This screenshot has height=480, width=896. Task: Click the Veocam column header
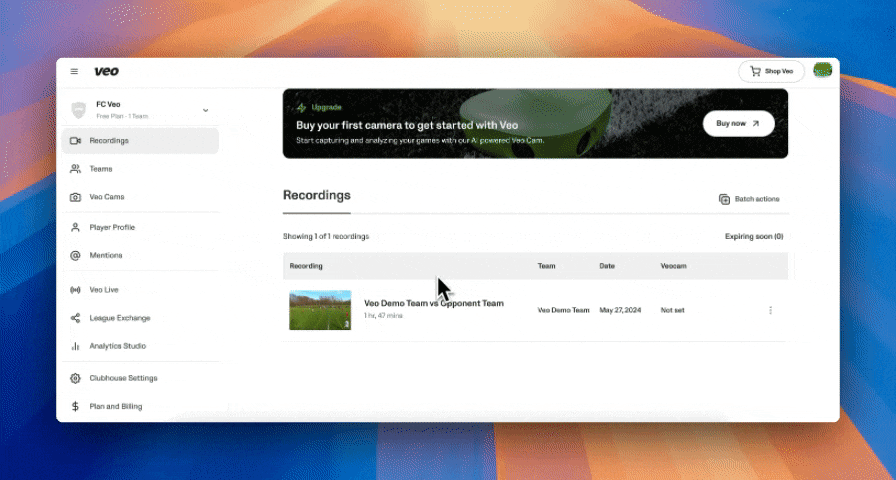click(x=673, y=266)
